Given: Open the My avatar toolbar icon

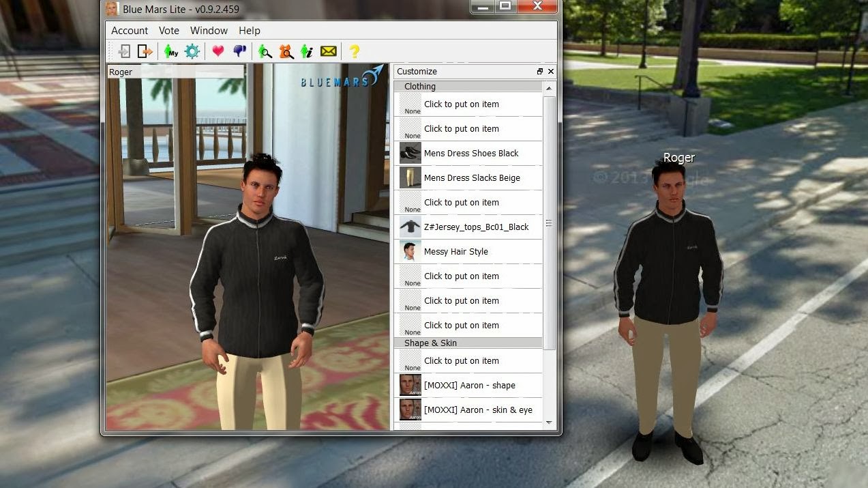Looking at the screenshot, I should point(170,51).
